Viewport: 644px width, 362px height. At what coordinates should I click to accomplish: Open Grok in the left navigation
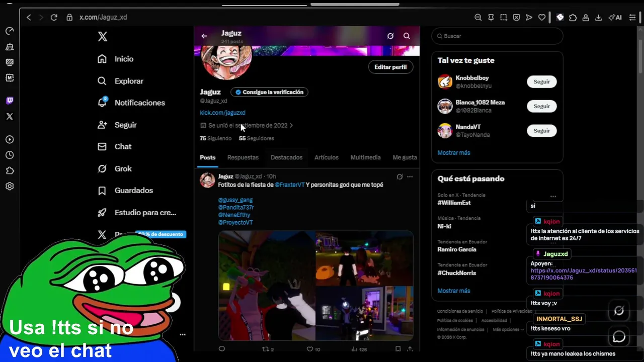tap(114, 168)
